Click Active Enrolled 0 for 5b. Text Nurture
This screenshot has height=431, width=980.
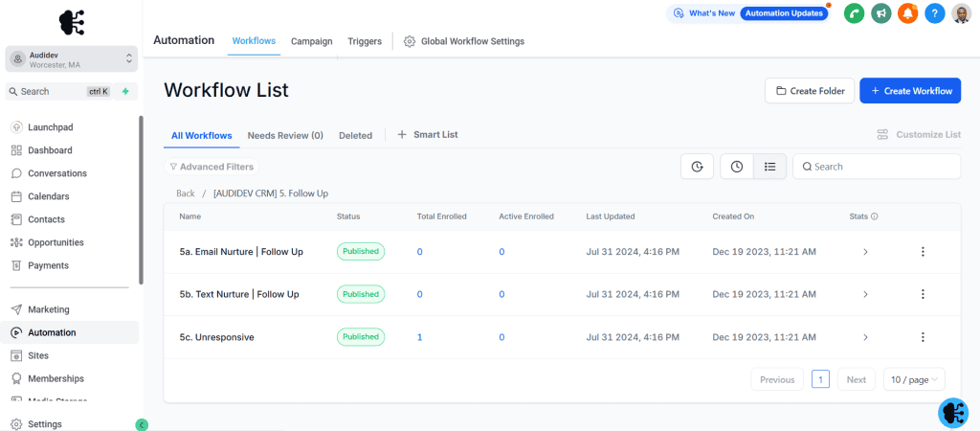501,294
